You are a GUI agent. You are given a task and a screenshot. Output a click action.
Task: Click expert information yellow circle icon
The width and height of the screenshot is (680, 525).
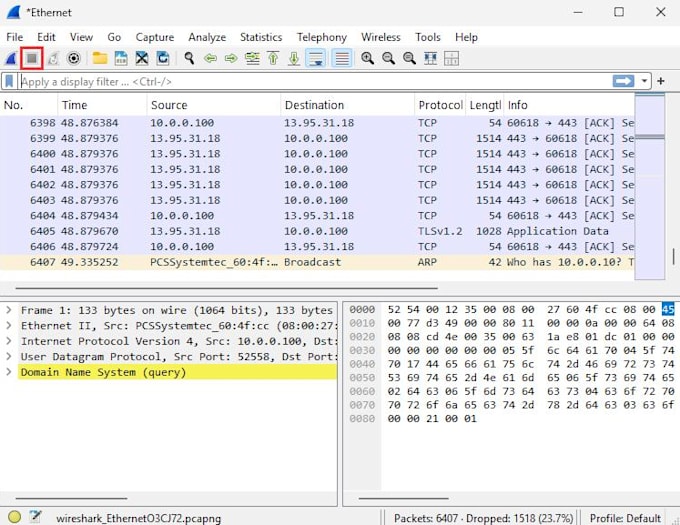point(14,517)
